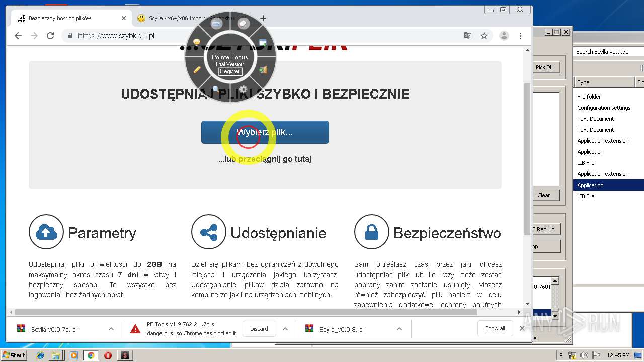Click the Udostępnianie share icon
Screen dimensions: 644x362
209,232
